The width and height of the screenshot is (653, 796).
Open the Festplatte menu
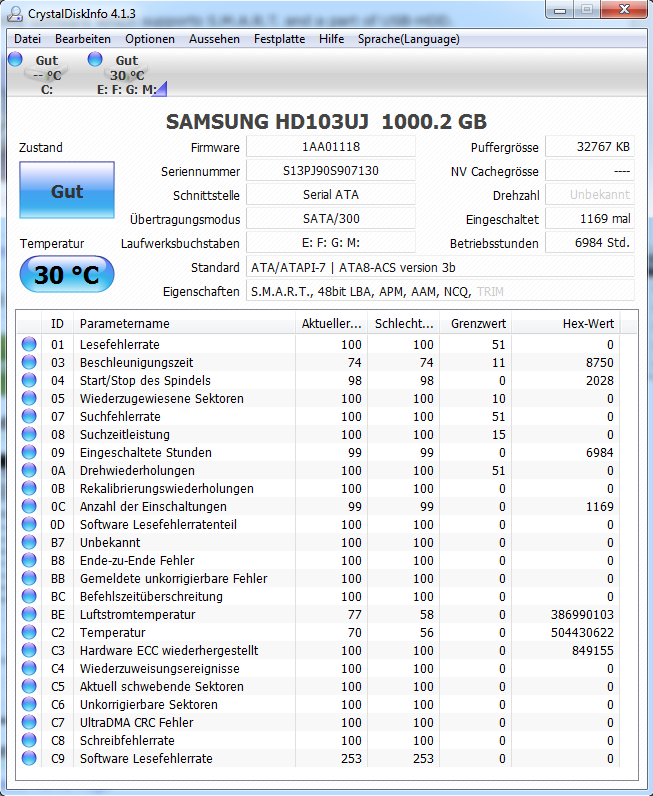(x=279, y=39)
